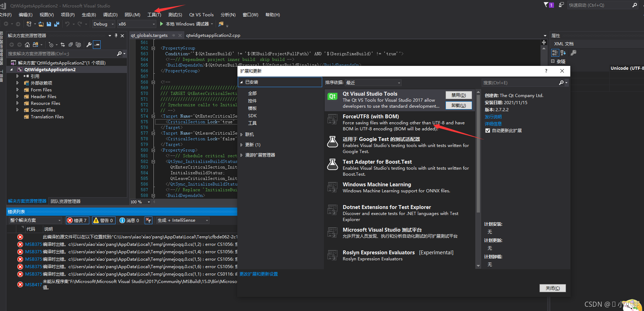
Task: Click the Start debugging green play icon
Action: click(162, 24)
